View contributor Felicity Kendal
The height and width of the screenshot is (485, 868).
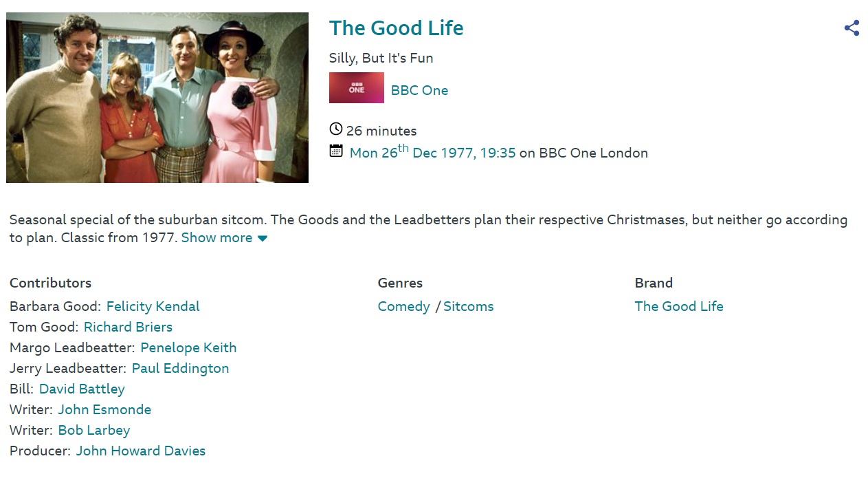(x=153, y=307)
